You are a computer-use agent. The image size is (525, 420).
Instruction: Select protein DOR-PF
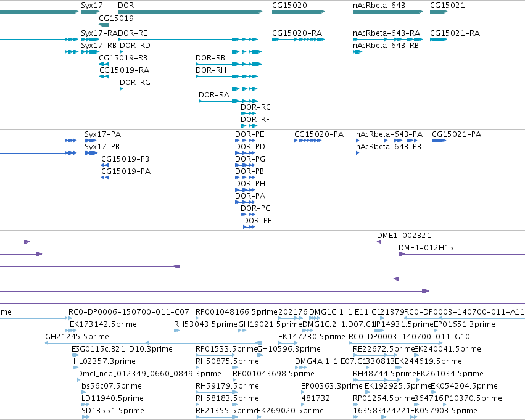coord(249,227)
